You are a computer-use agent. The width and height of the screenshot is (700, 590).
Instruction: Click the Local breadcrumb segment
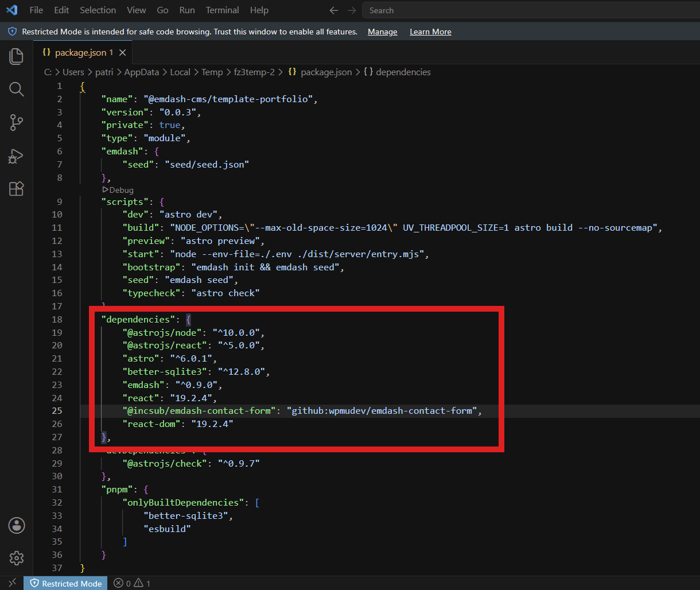click(x=180, y=72)
